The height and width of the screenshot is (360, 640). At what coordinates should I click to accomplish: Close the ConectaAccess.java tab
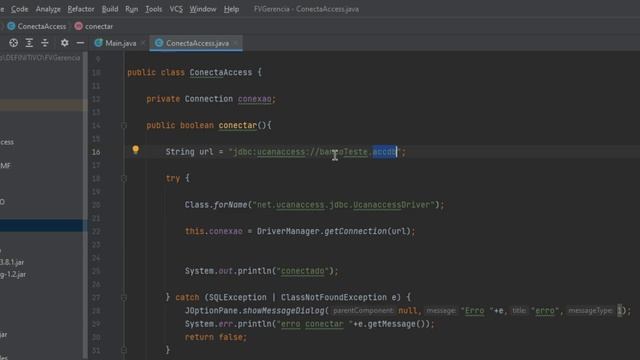coord(236,43)
